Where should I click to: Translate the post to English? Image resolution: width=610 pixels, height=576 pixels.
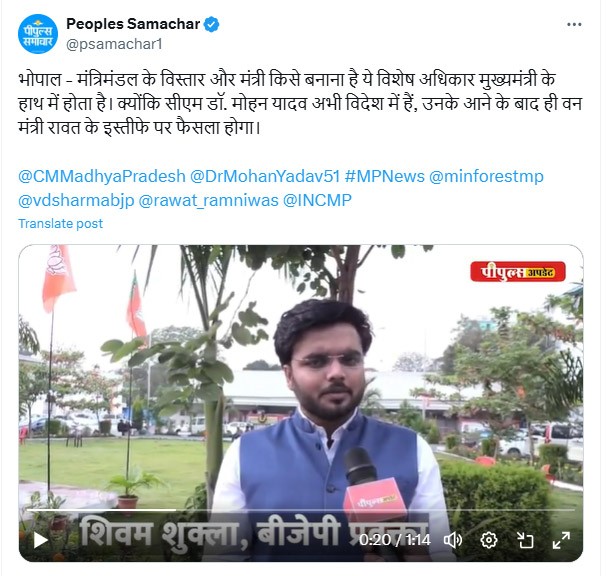pos(60,224)
